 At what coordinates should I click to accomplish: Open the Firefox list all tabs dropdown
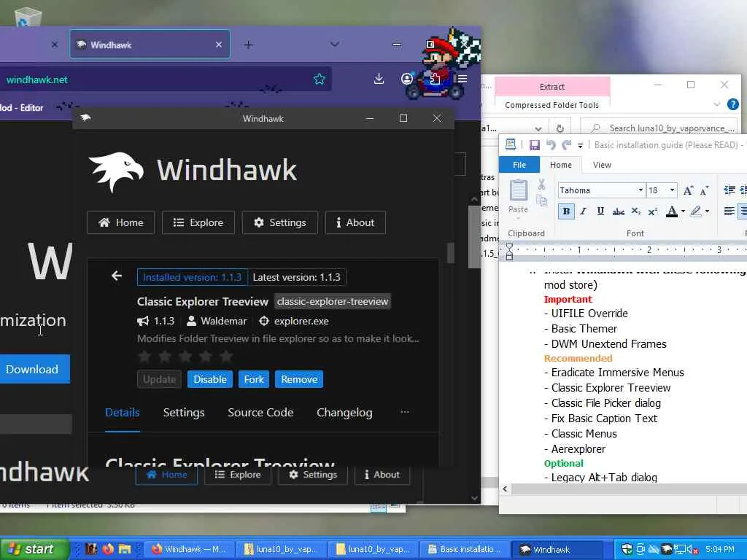click(335, 44)
